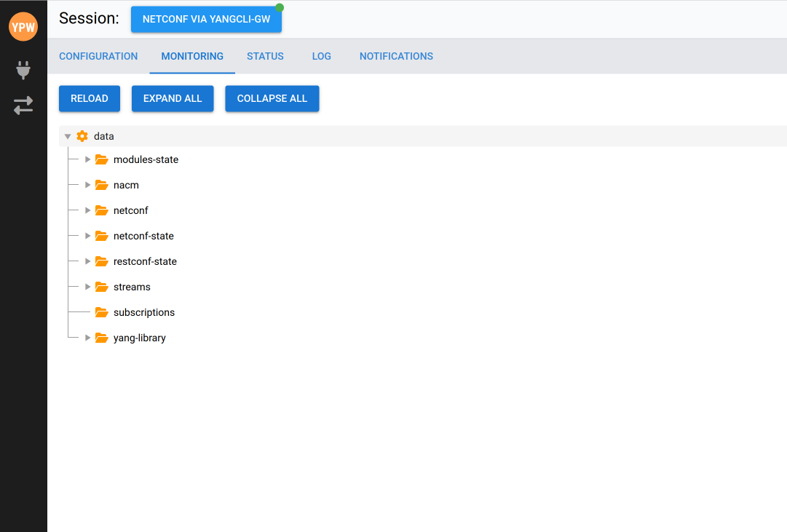Click the Collapse All button

coord(272,98)
